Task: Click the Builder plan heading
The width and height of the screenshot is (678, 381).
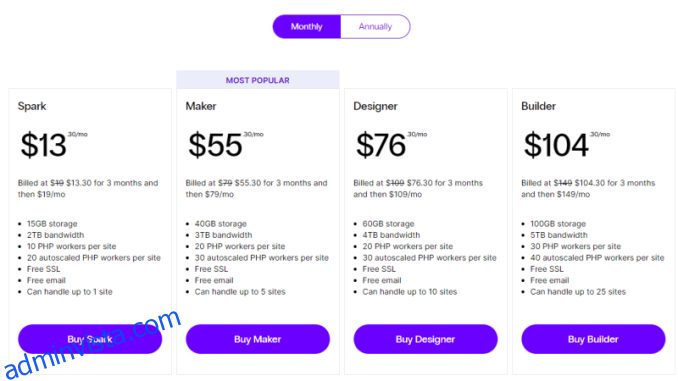Action: 538,106
